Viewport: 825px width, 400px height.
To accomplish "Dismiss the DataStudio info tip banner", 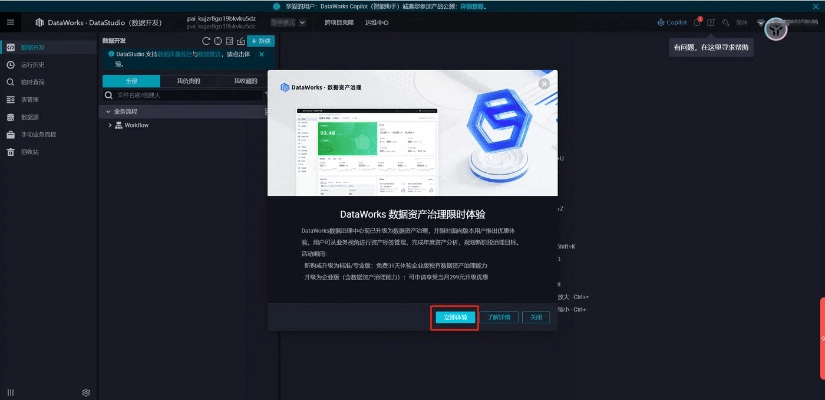I will pos(261,54).
